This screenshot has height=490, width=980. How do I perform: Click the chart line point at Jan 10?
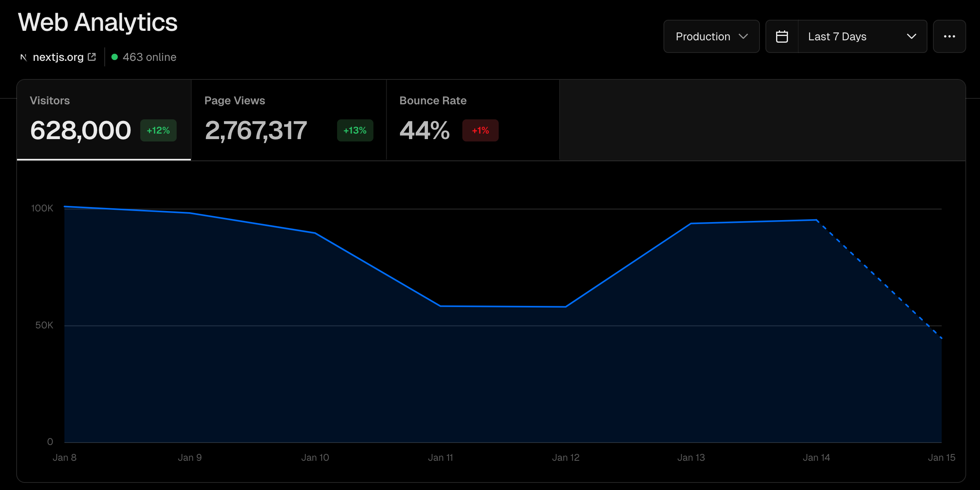coord(315,233)
